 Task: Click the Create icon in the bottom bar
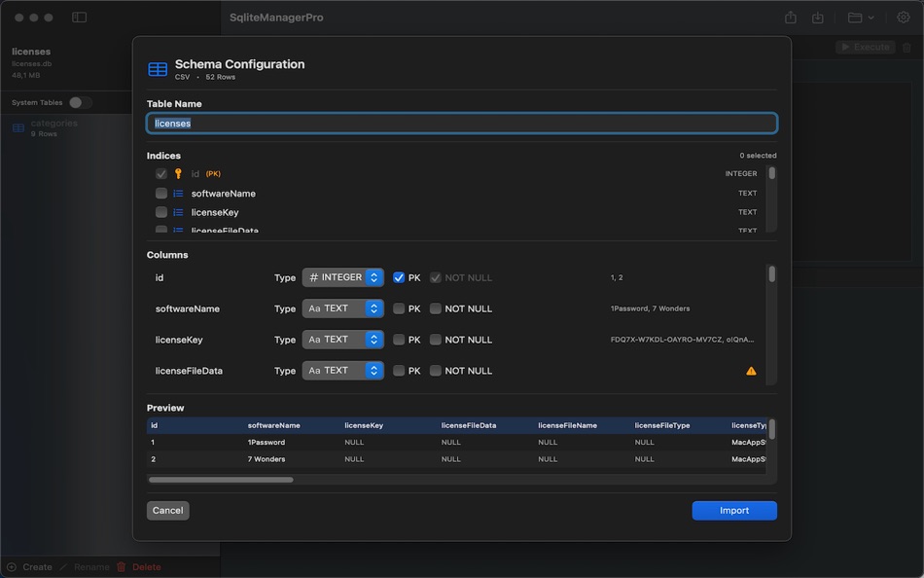coord(11,566)
